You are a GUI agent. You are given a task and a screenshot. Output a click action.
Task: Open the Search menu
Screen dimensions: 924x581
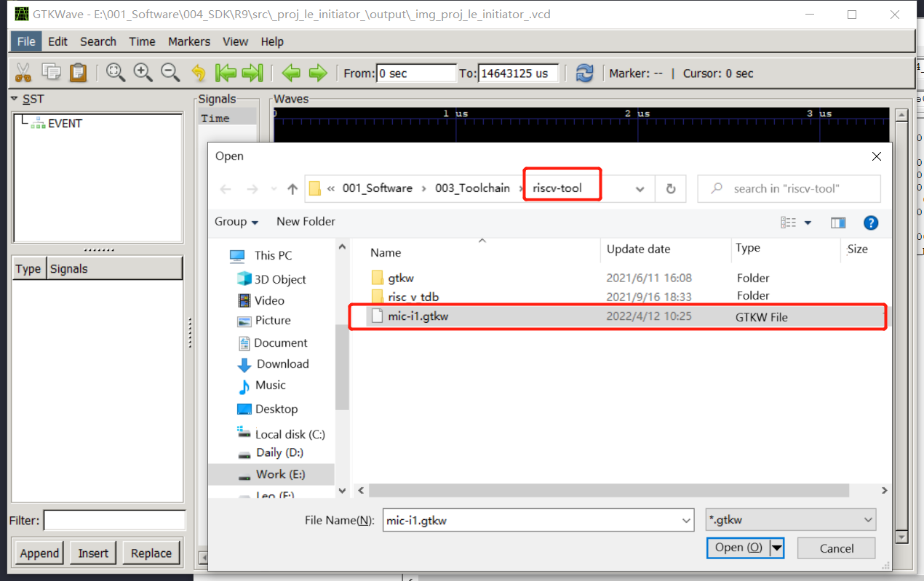point(97,41)
